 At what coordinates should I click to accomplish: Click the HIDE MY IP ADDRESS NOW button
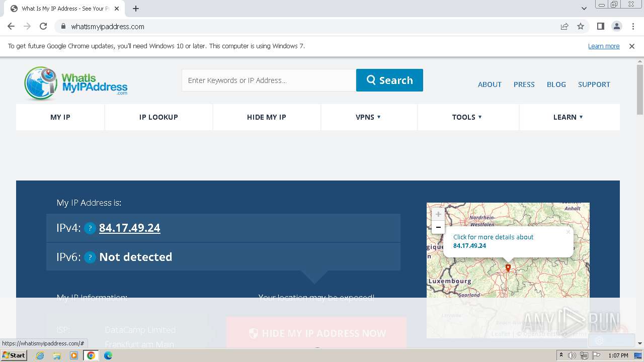pyautogui.click(x=316, y=333)
